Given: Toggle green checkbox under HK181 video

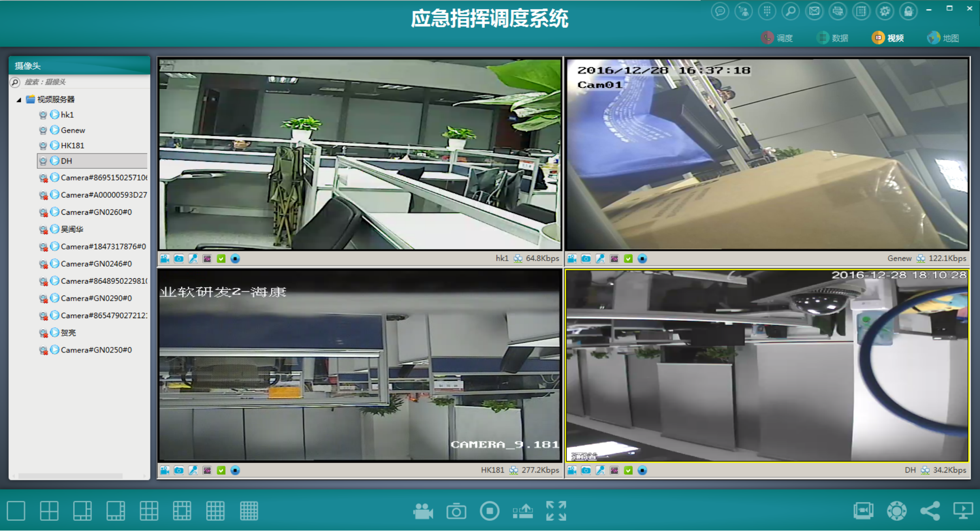Looking at the screenshot, I should click(221, 470).
